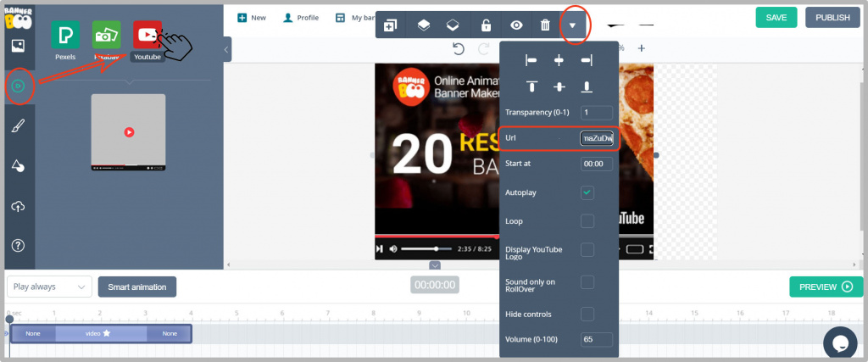Image resolution: width=868 pixels, height=362 pixels.
Task: Toggle the lock on element
Action: click(486, 25)
